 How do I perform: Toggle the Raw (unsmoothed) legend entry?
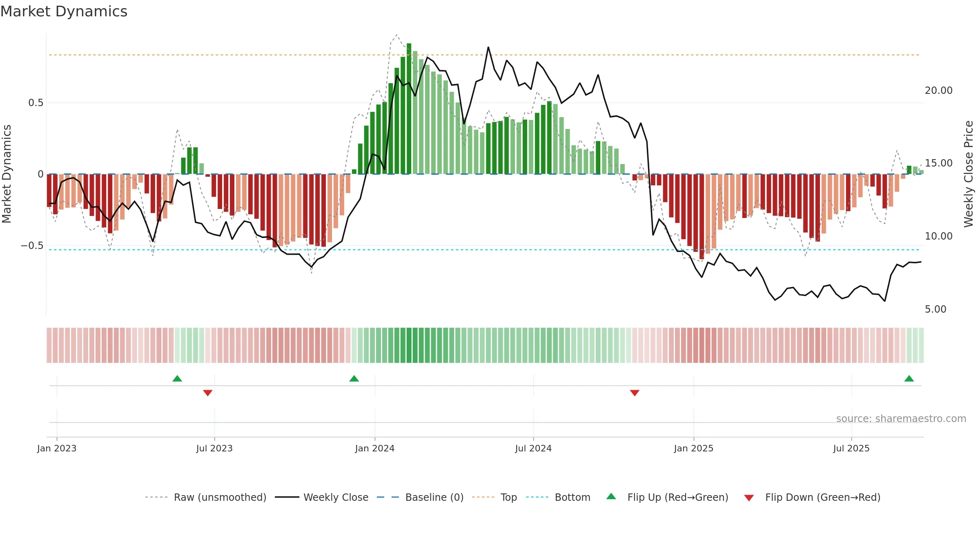pyautogui.click(x=205, y=497)
